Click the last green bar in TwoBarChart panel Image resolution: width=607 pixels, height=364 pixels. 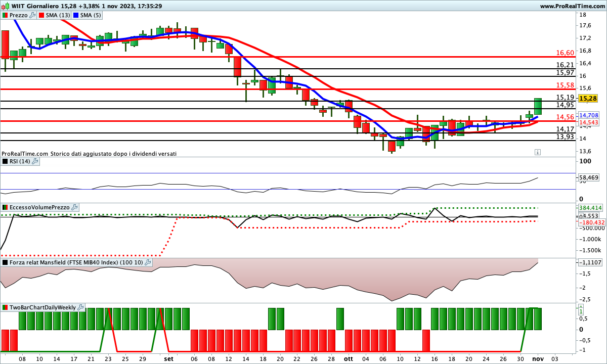click(538, 318)
